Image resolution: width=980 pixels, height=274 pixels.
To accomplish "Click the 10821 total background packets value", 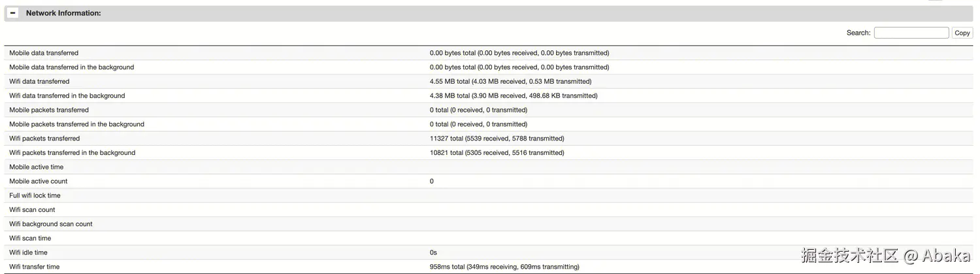I will (497, 153).
